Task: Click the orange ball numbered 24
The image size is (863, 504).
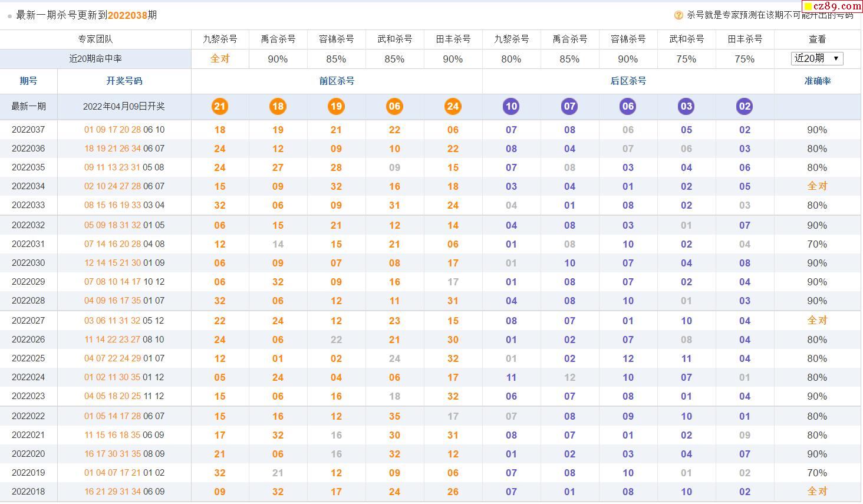Action: pos(453,107)
